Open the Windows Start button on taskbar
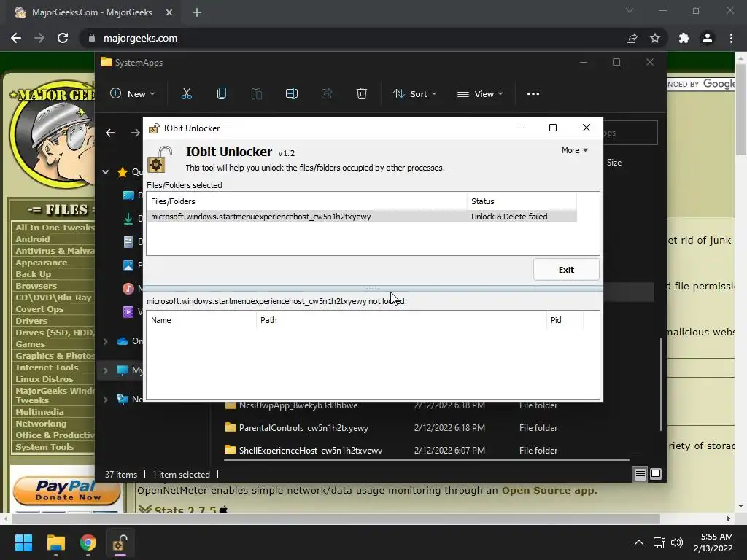747x560 pixels. (23, 542)
